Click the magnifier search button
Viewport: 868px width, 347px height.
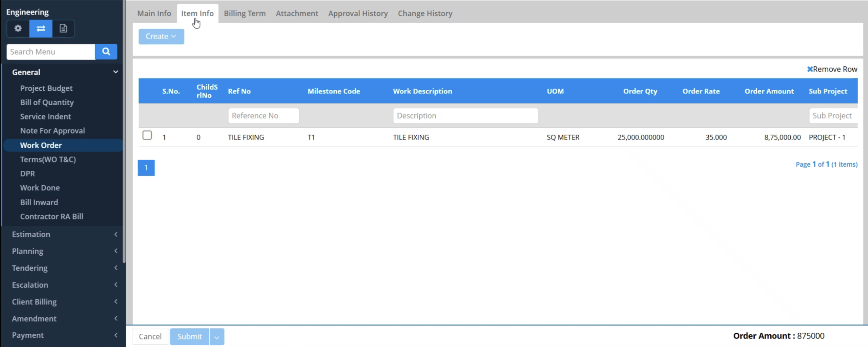[106, 51]
